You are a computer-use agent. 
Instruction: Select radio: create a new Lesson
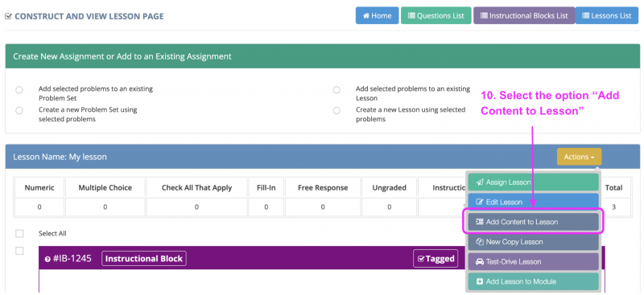point(336,110)
